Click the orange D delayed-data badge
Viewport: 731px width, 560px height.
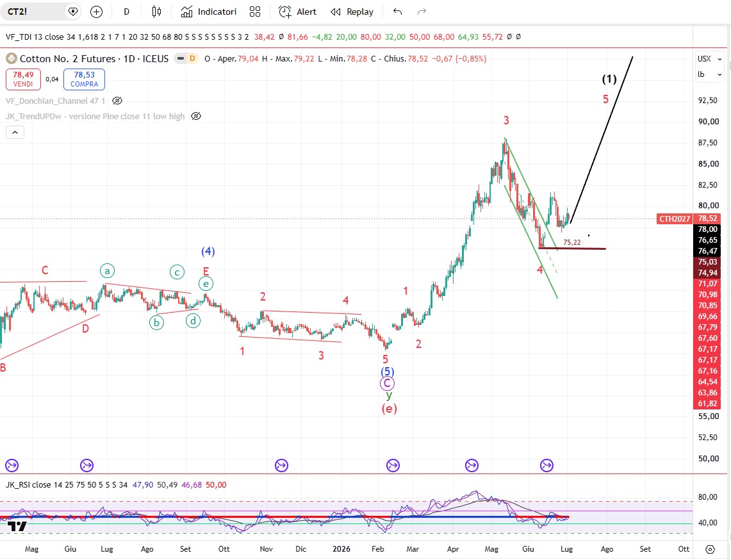tap(192, 59)
